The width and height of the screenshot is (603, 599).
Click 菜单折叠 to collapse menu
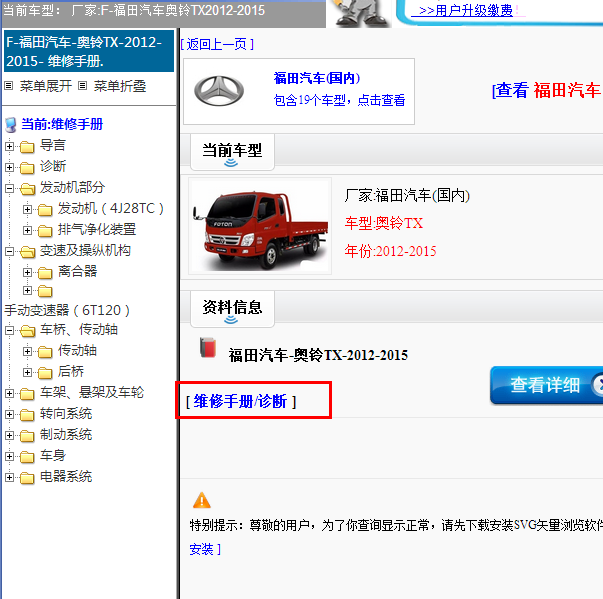(x=120, y=86)
